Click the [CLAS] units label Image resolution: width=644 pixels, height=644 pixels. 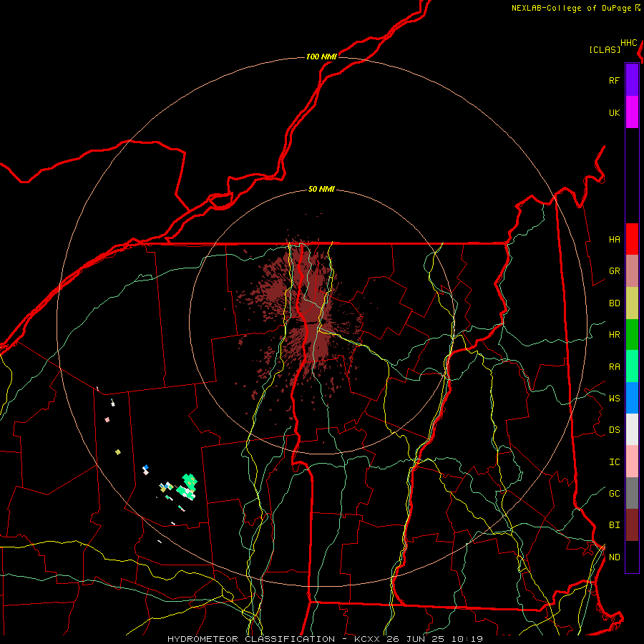[605, 49]
